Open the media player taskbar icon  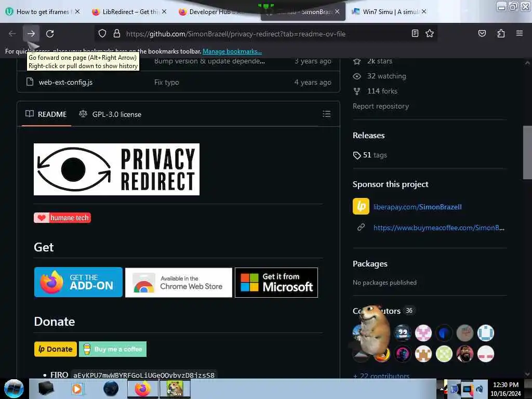[x=77, y=389]
